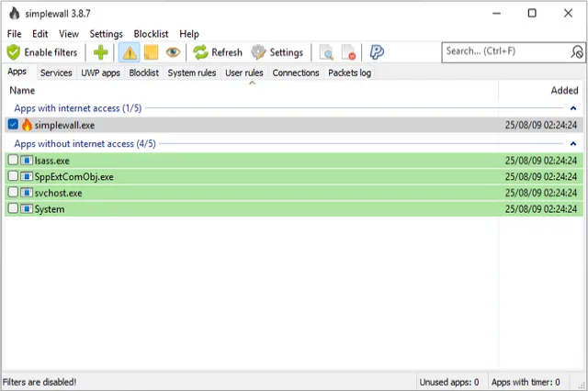Viewport: 588px width, 391px height.
Task: Click the 'Unused apps: 0' status entry
Action: [449, 382]
